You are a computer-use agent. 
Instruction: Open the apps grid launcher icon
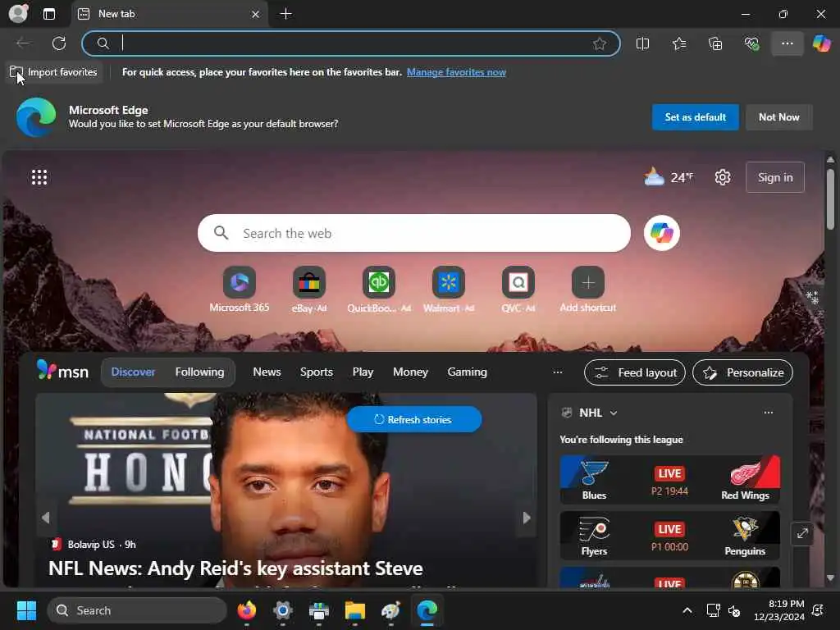coord(39,177)
